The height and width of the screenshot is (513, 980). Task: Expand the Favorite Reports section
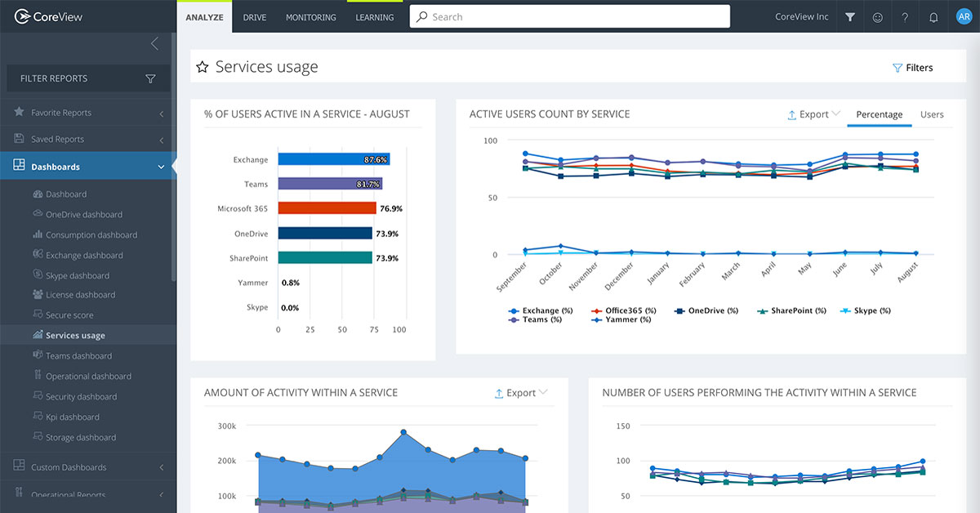(88, 113)
